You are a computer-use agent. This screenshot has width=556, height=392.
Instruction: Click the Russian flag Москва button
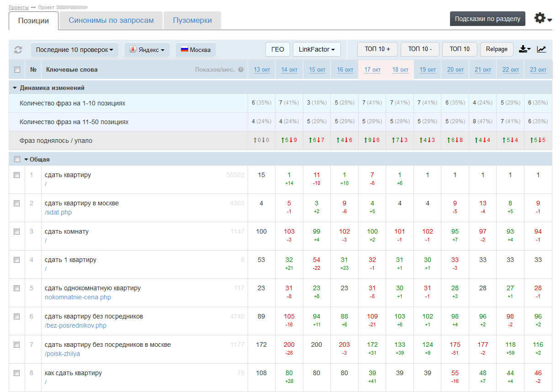(196, 50)
